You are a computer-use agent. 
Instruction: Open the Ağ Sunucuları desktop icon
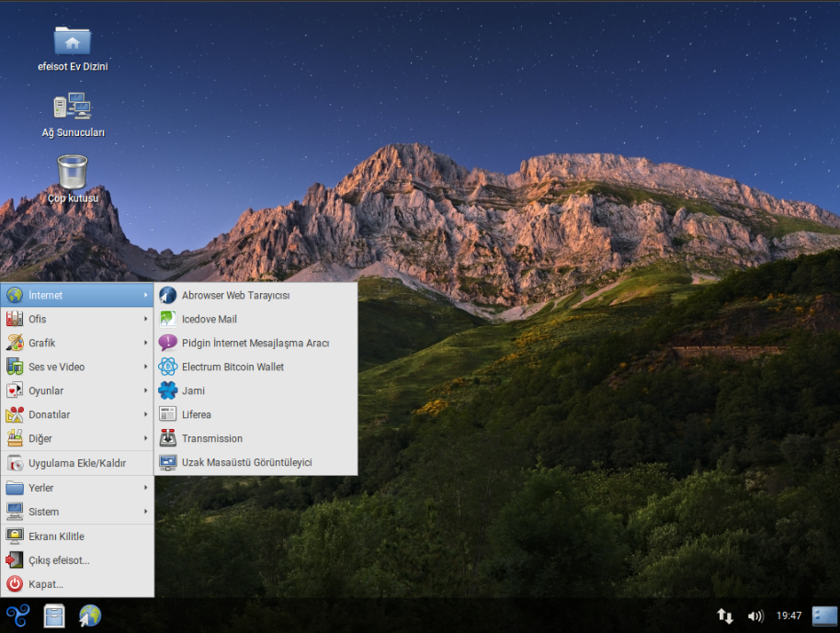pos(73,106)
